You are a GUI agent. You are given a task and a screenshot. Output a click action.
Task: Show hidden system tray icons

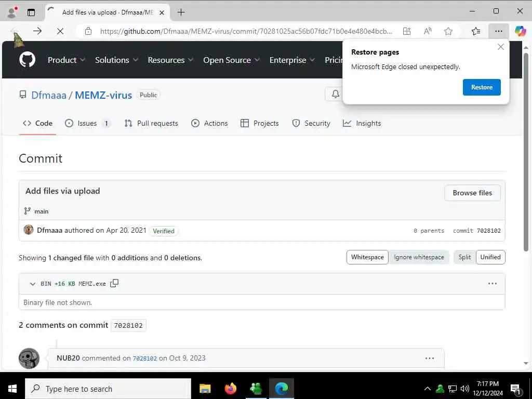(x=428, y=389)
